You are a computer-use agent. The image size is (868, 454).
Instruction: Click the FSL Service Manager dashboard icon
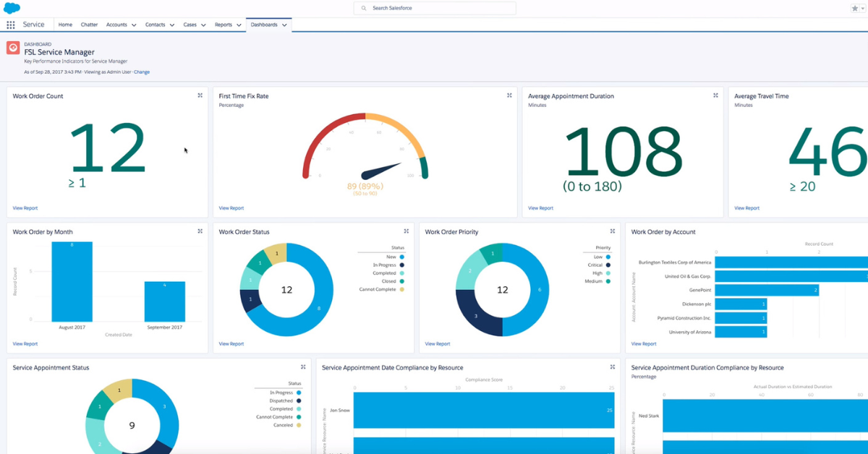click(x=13, y=48)
